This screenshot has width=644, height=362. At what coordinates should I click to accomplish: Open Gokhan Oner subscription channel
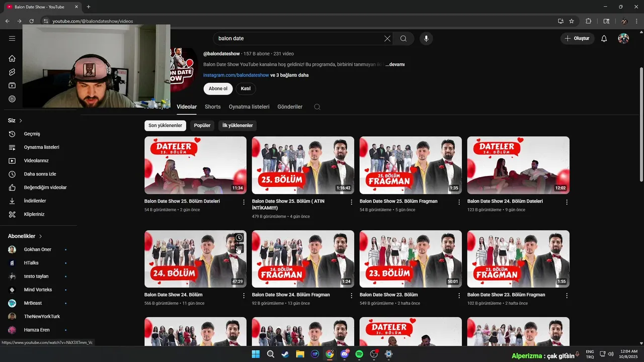(x=38, y=249)
